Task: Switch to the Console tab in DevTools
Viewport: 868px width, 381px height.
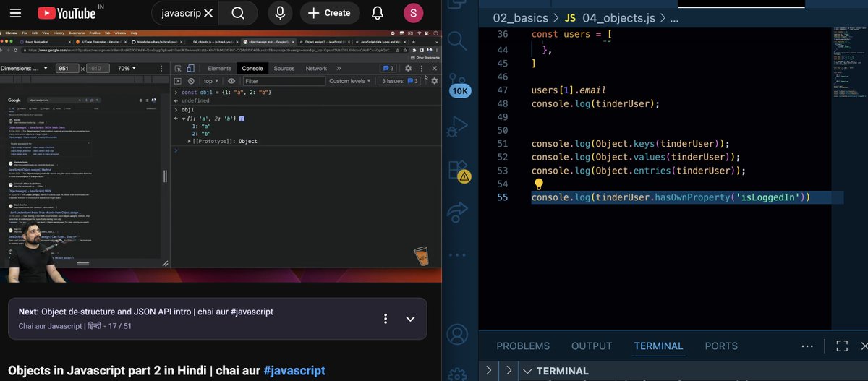Action: (x=252, y=68)
